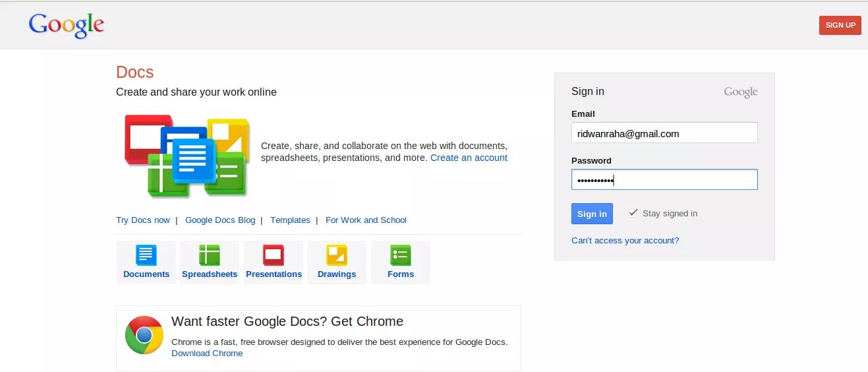Open the Spreadsheets icon tile
The height and width of the screenshot is (372, 868).
[210, 262]
